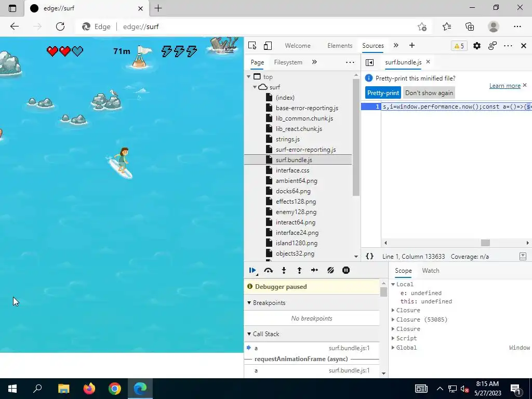The height and width of the screenshot is (399, 532).
Task: Expand Closure (53085) scope
Action: pos(393,320)
